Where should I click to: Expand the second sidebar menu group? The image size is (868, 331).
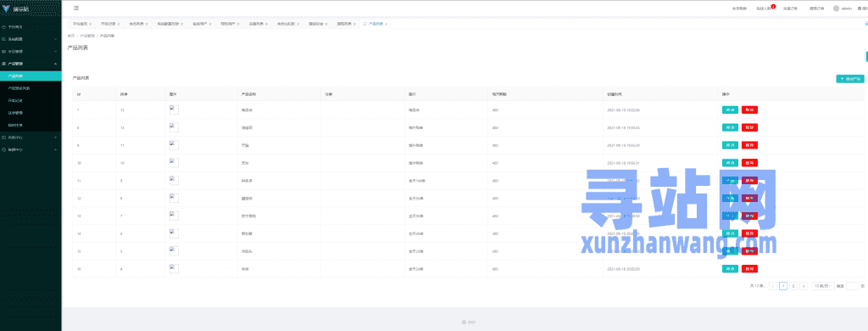(31, 39)
